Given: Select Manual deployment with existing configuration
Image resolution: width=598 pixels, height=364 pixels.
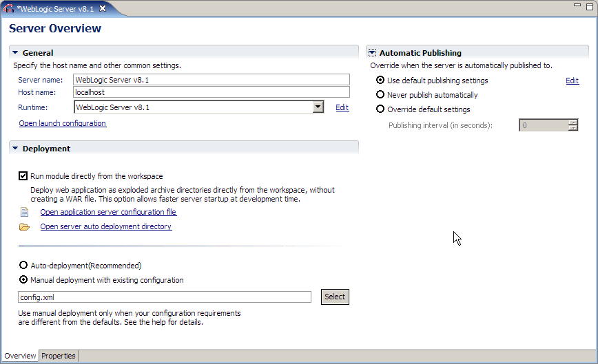Looking at the screenshot, I should [x=23, y=279].
